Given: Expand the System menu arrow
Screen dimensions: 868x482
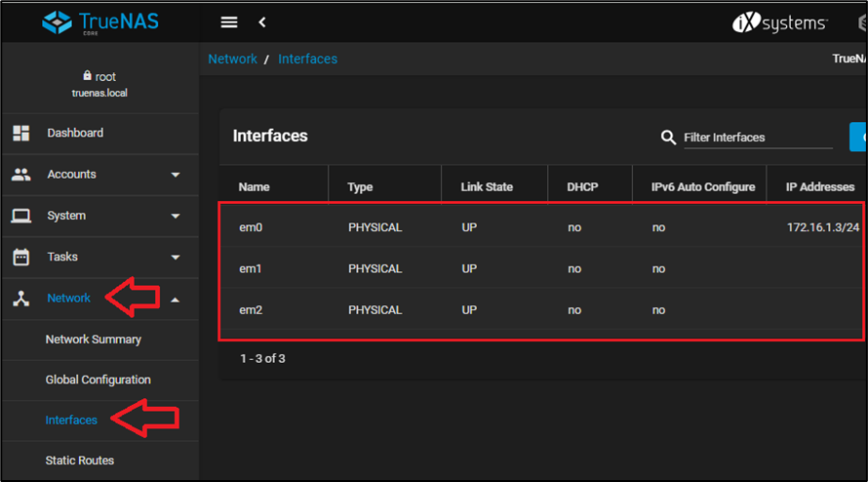Looking at the screenshot, I should pyautogui.click(x=176, y=216).
